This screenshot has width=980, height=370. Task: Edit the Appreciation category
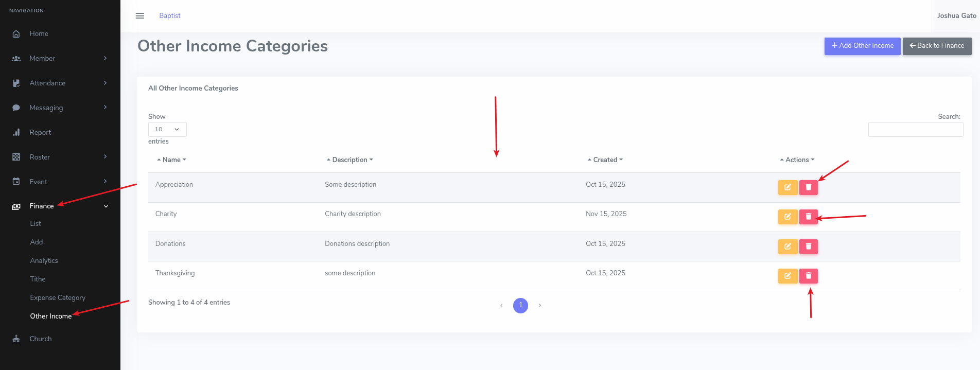(x=787, y=187)
